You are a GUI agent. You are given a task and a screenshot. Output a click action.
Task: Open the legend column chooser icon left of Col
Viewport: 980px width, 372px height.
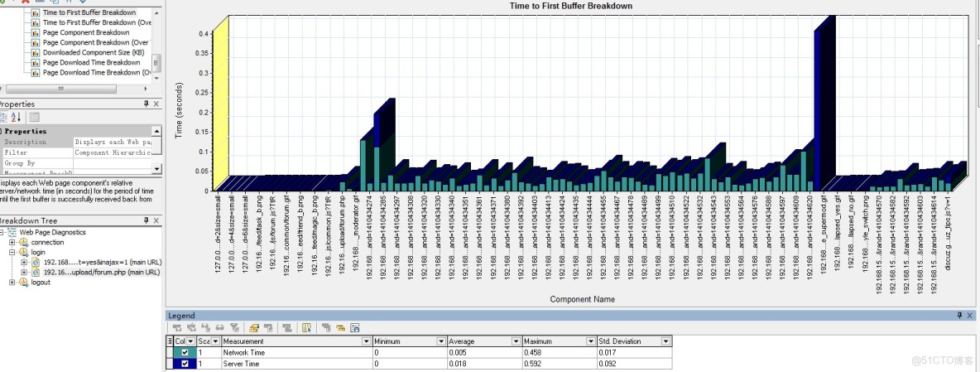(x=170, y=341)
